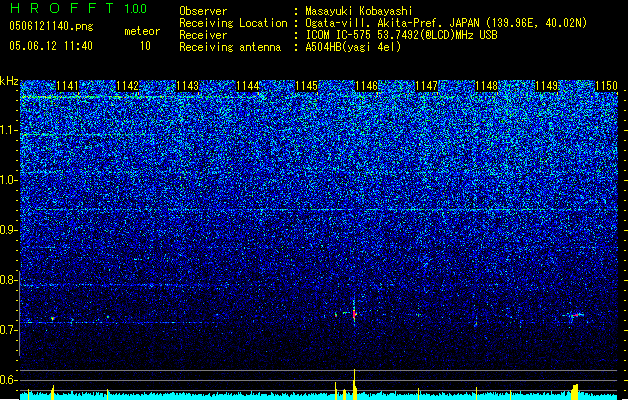Click the wide yellow power bar near 1149

[575, 392]
